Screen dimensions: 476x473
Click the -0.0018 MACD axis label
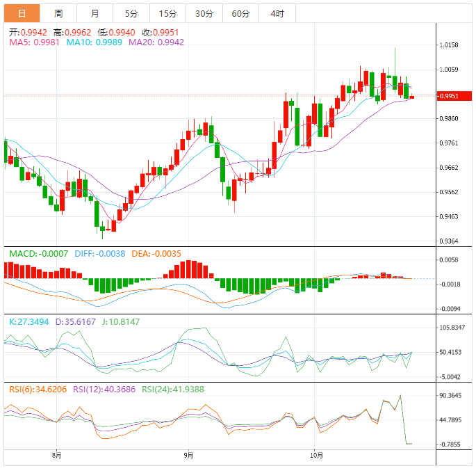pos(450,284)
